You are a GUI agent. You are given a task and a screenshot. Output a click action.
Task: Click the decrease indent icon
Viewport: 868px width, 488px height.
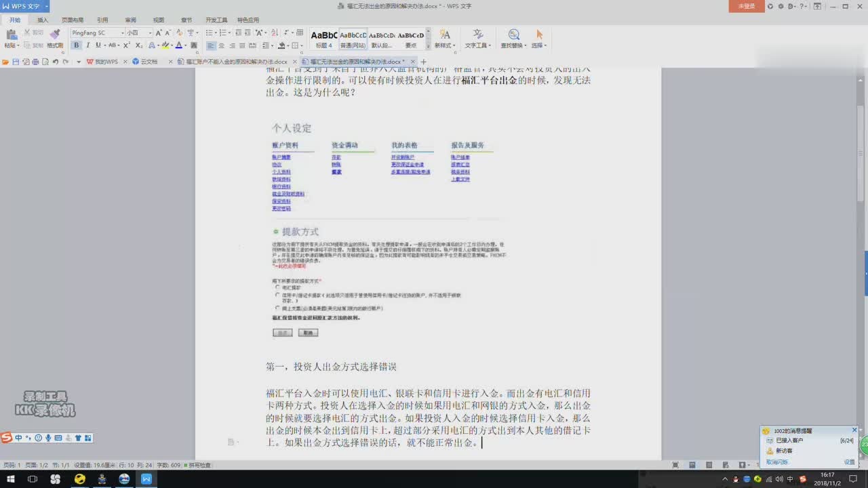coord(238,33)
